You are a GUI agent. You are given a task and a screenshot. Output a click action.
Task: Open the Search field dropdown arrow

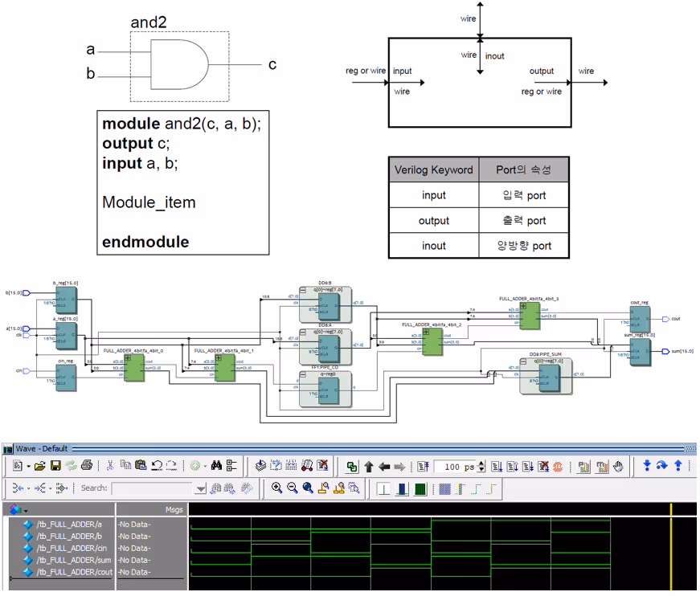(201, 489)
